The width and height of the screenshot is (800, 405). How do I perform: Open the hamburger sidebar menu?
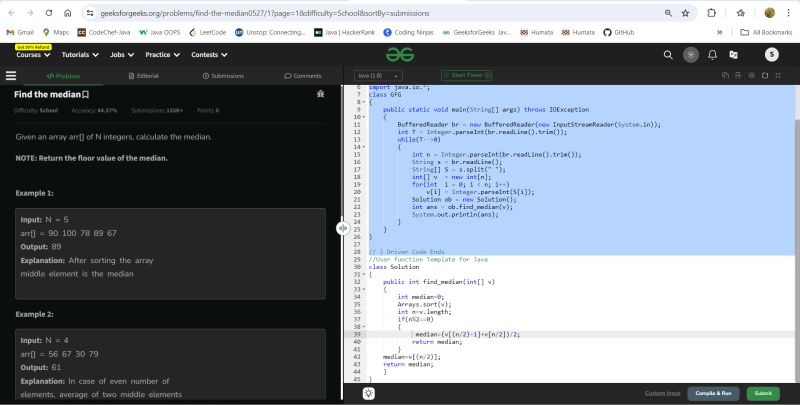(11, 76)
